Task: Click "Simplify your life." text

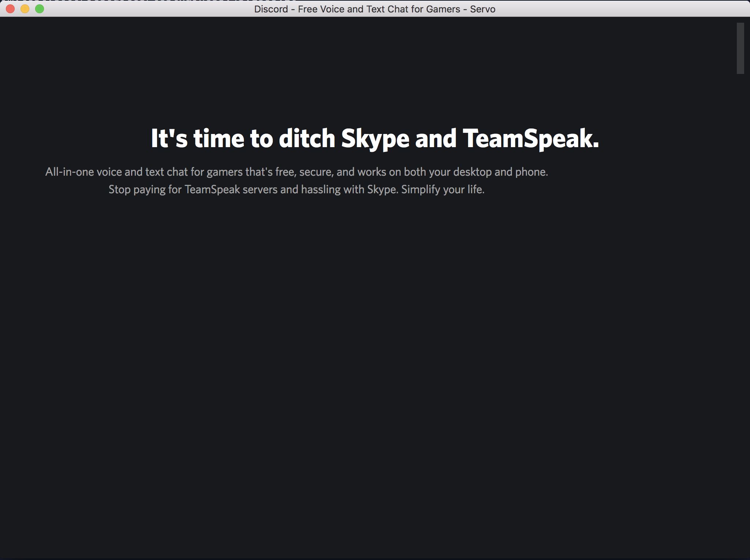Action: point(443,190)
